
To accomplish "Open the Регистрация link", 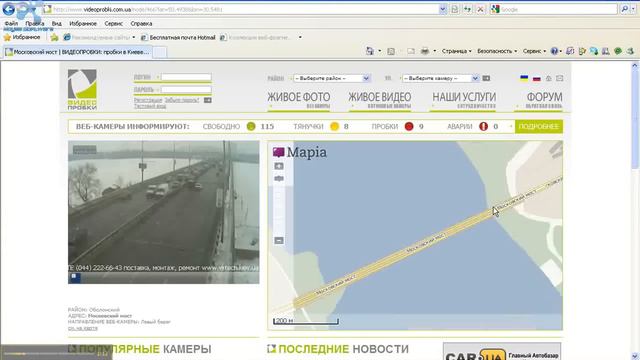I will (x=148, y=100).
